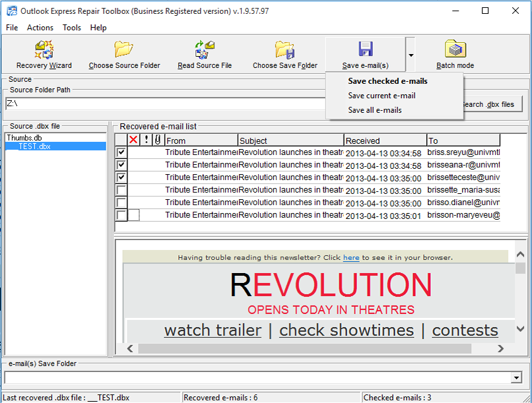Open the Actions menu

click(x=40, y=28)
